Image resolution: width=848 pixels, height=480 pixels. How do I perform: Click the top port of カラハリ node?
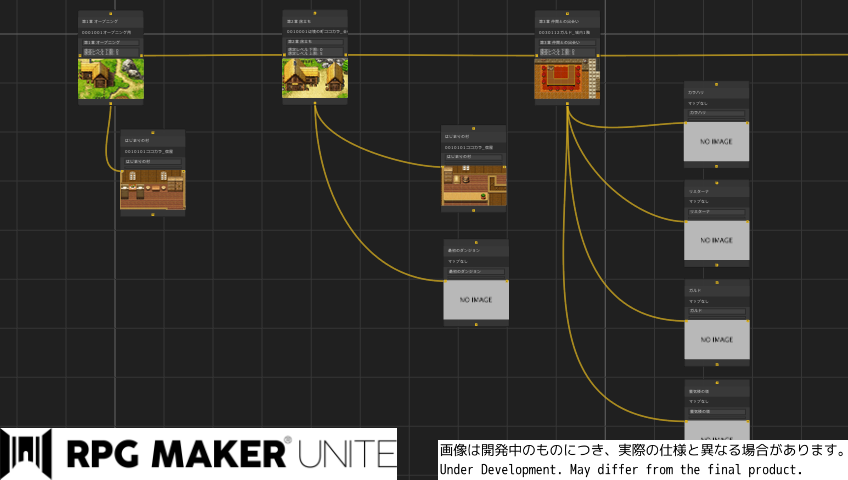(x=716, y=84)
